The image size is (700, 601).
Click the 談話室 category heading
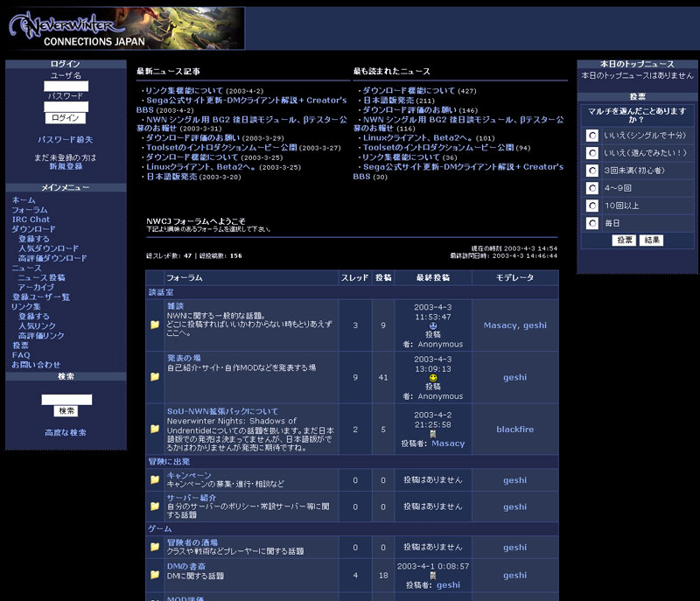tap(161, 292)
